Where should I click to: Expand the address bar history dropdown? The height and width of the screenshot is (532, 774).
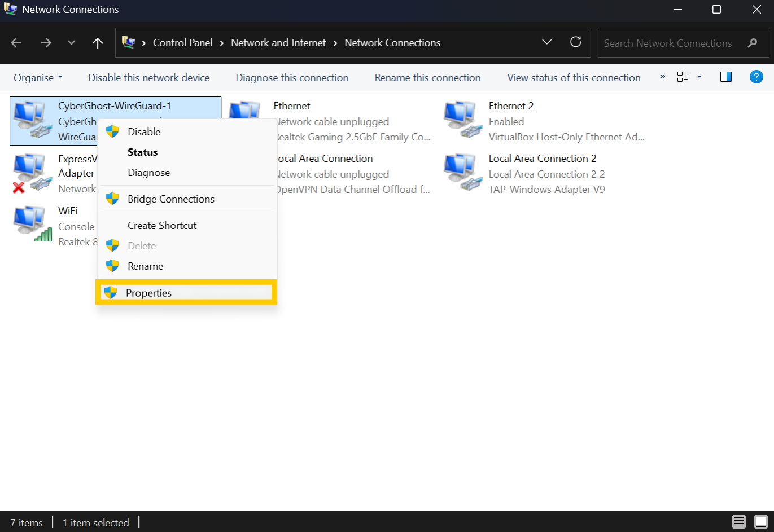[x=546, y=42]
